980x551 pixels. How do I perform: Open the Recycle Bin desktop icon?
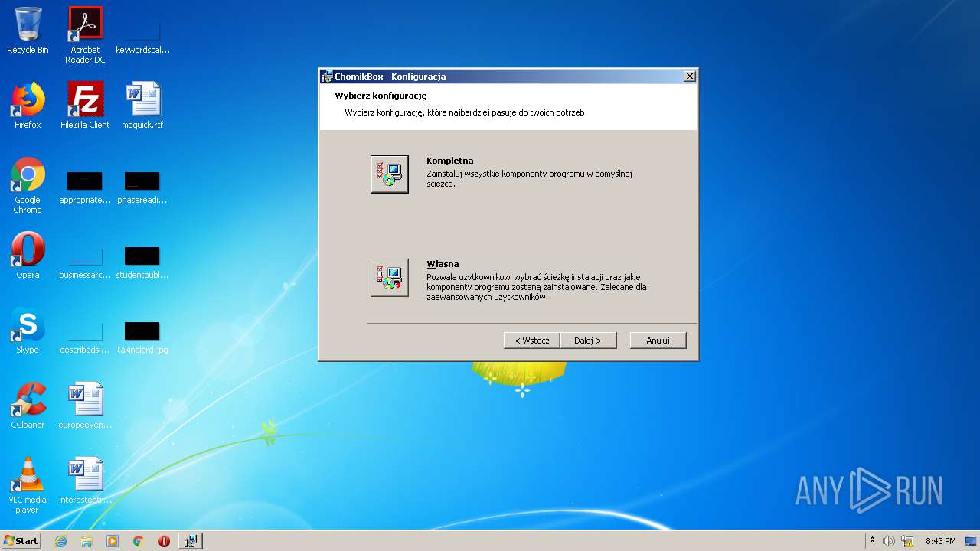pyautogui.click(x=28, y=31)
